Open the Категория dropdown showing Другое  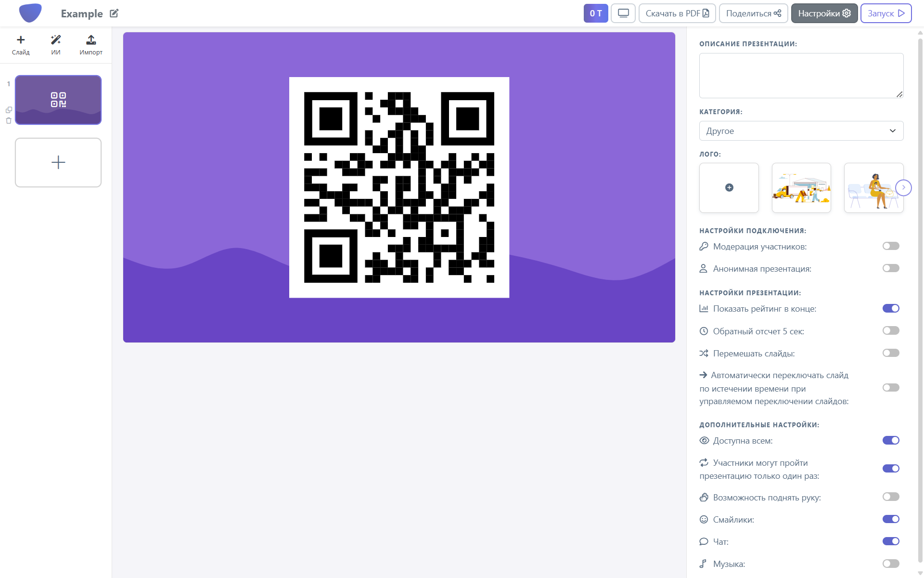[x=801, y=131]
